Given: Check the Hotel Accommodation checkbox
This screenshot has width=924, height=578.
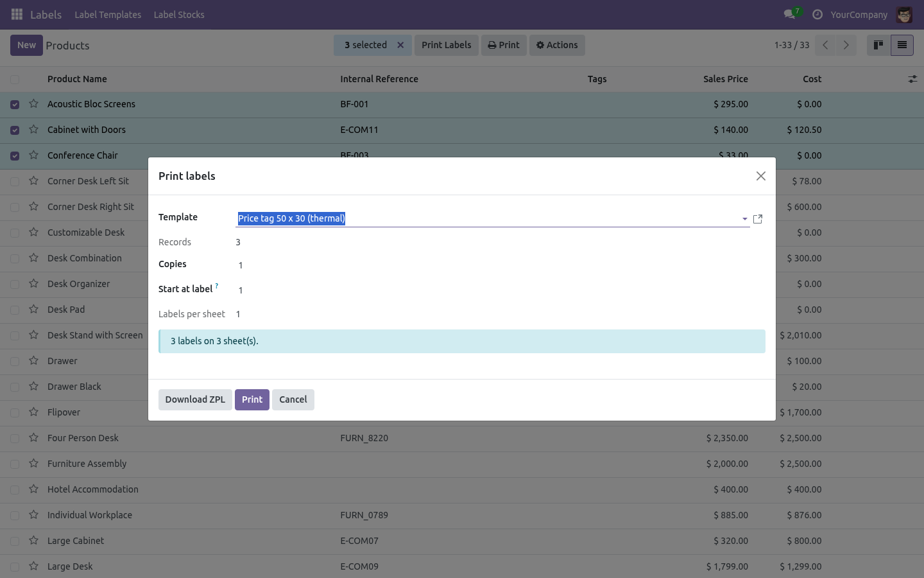Looking at the screenshot, I should [x=15, y=490].
